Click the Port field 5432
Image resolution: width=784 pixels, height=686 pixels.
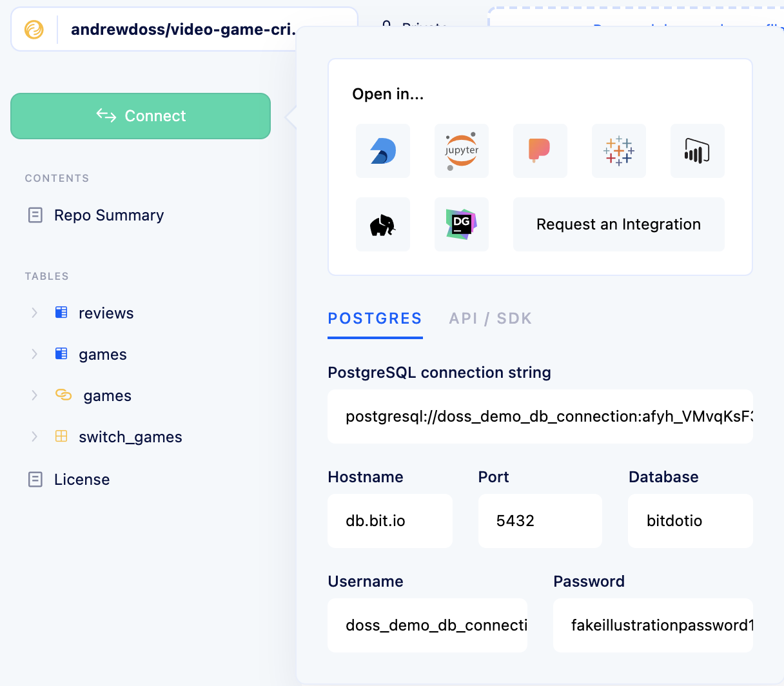click(x=540, y=521)
